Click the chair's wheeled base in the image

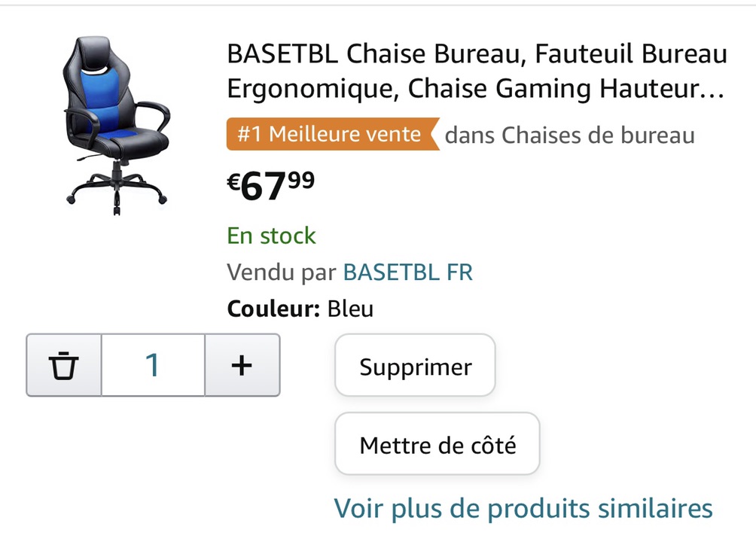pos(117,189)
